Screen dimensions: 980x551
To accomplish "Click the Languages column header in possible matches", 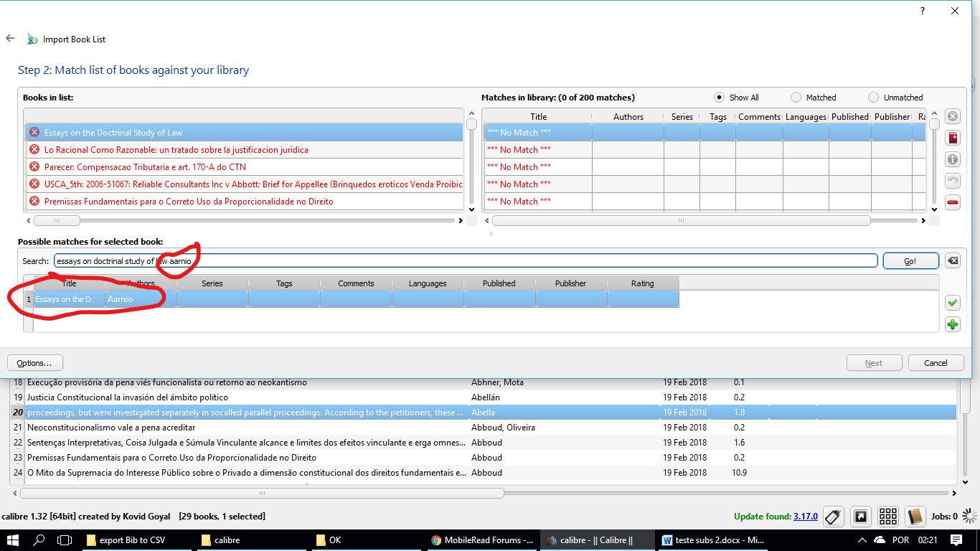I will (x=428, y=283).
